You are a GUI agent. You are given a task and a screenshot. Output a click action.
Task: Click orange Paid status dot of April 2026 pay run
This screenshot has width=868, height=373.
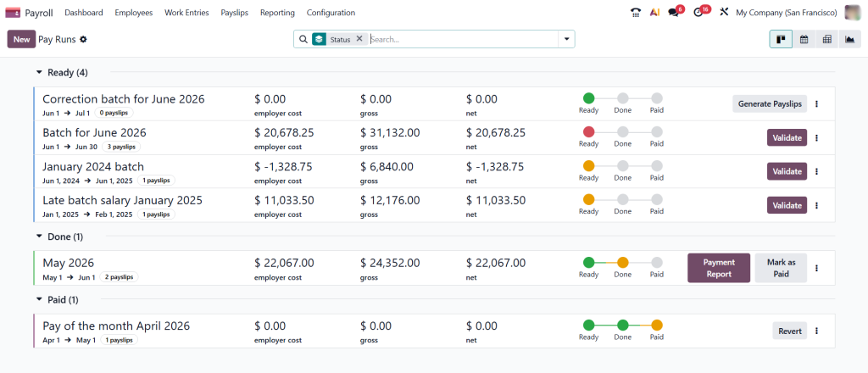pyautogui.click(x=657, y=326)
